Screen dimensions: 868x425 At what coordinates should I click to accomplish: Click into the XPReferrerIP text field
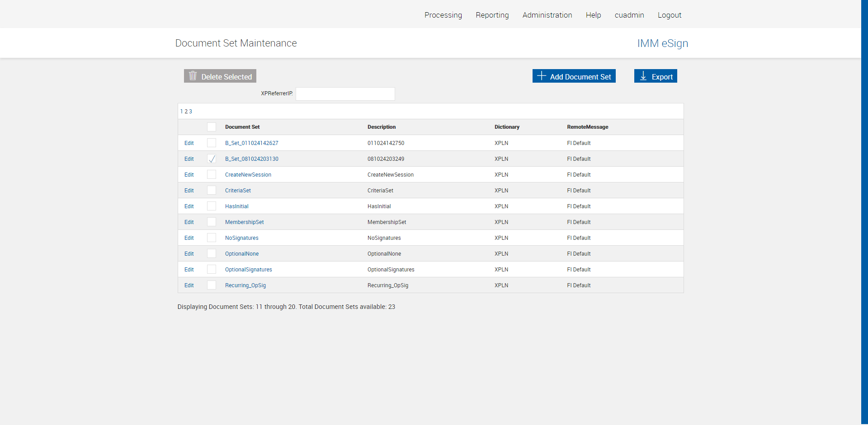coord(345,94)
